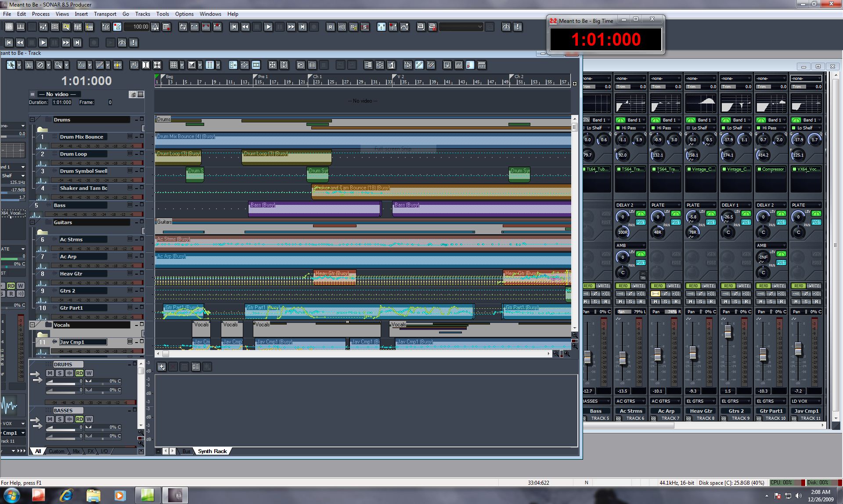Open the PLATE send dropdown on the Ac Arp channel
Screen dimensions: 843x504
pyautogui.click(x=666, y=205)
